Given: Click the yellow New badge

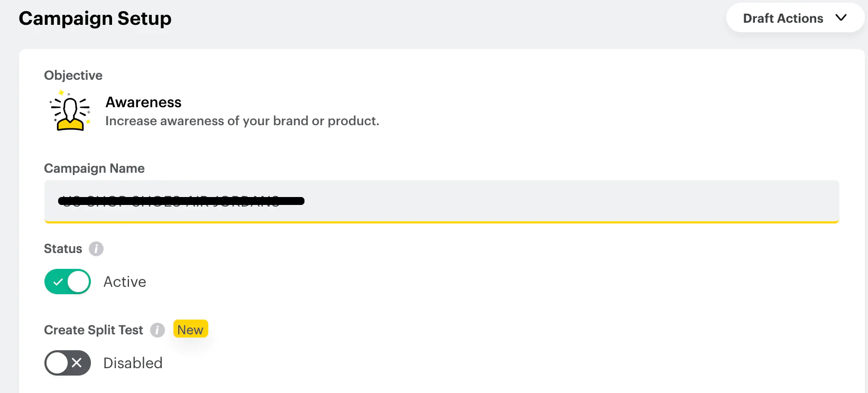Looking at the screenshot, I should click(190, 329).
